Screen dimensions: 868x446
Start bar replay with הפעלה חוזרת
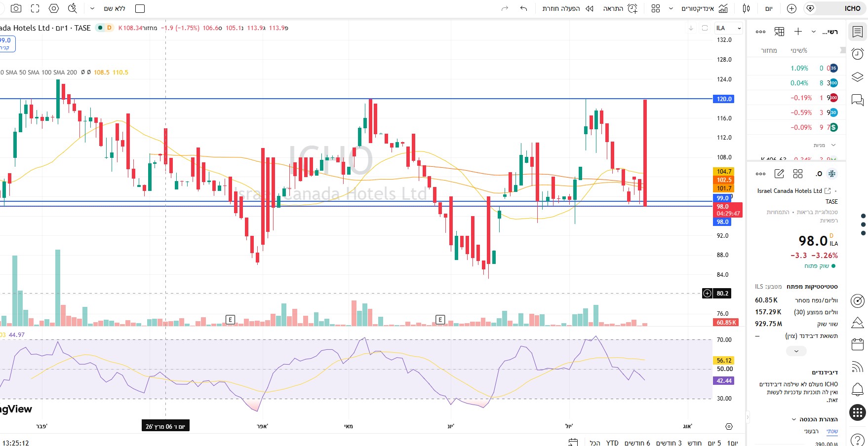pos(567,8)
